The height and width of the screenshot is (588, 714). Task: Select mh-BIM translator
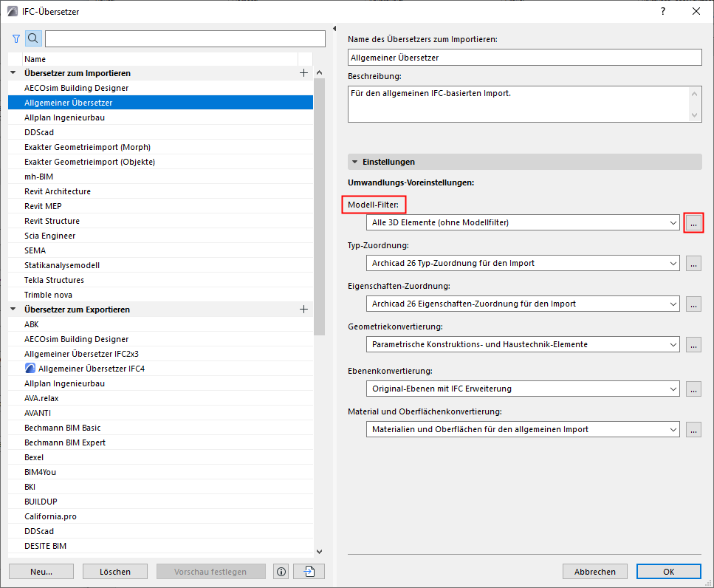click(x=160, y=177)
